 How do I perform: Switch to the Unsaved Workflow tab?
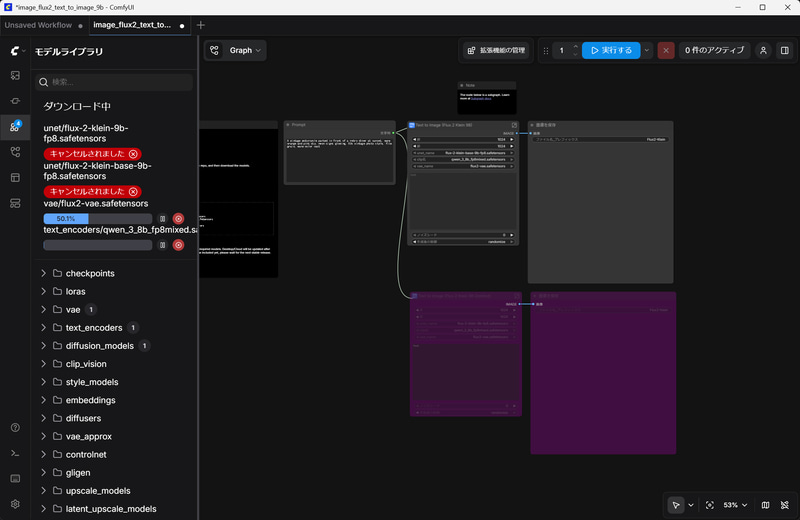tap(44, 25)
